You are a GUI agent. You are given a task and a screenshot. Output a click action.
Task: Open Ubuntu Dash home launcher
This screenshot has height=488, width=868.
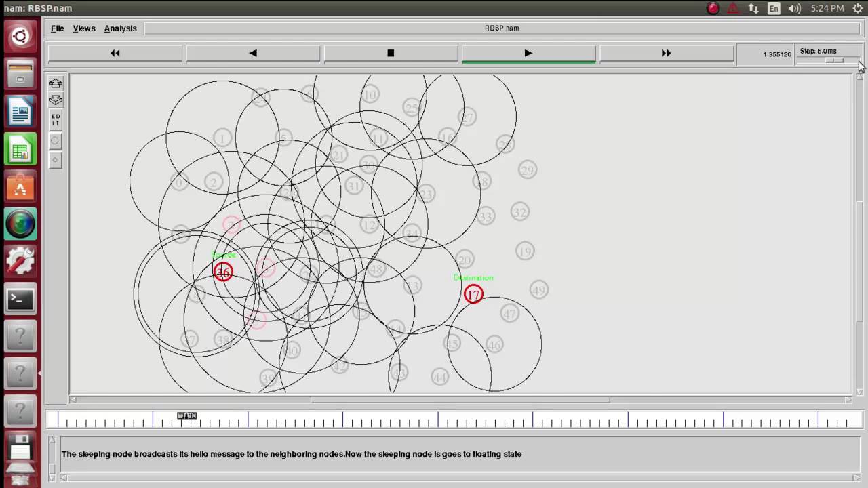20,36
